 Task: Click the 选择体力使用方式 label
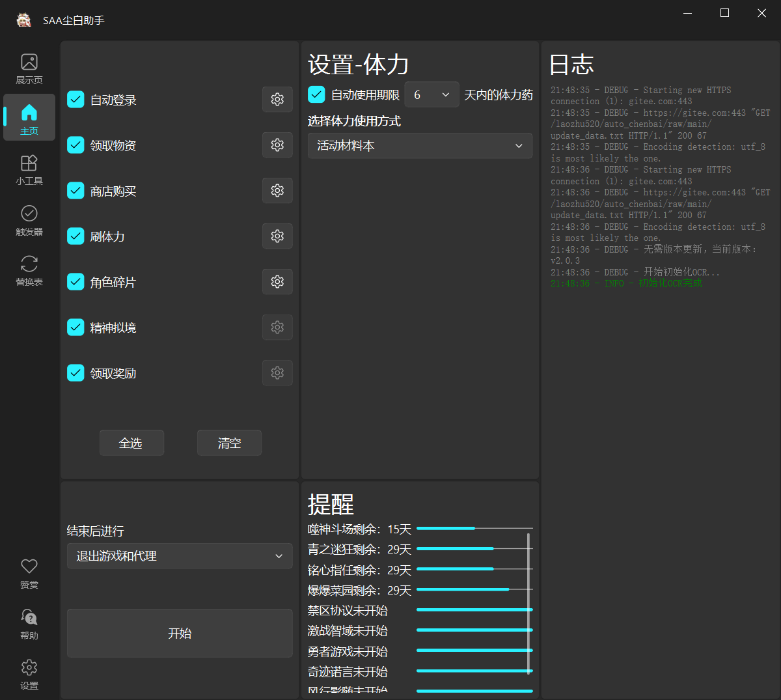(x=354, y=121)
